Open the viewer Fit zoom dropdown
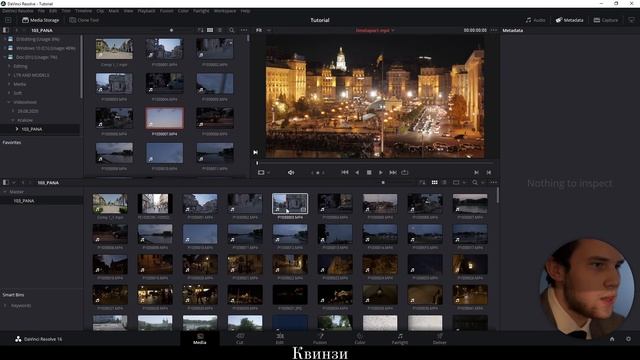640x360 pixels. [263, 30]
